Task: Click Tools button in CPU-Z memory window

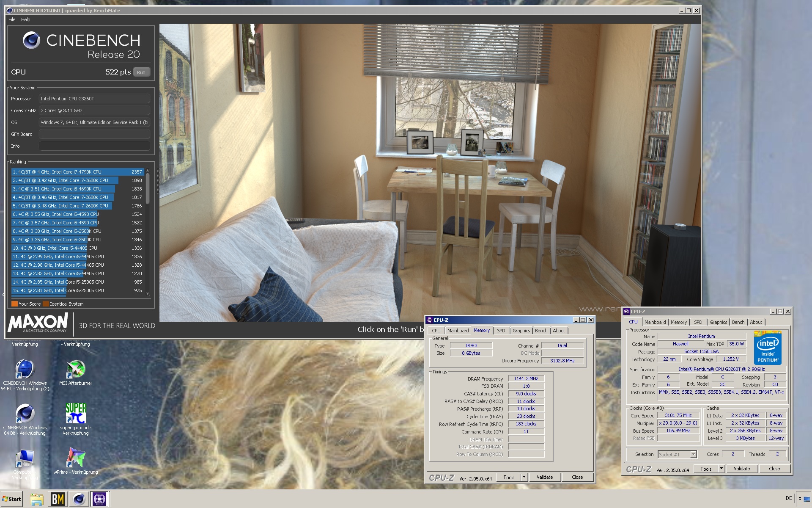Action: coord(509,477)
